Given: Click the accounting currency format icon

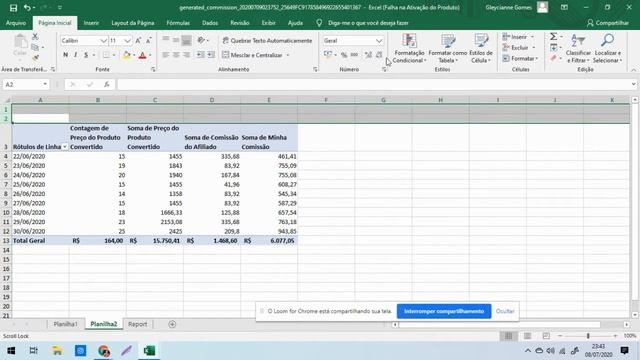Looking at the screenshot, I should click(x=328, y=55).
